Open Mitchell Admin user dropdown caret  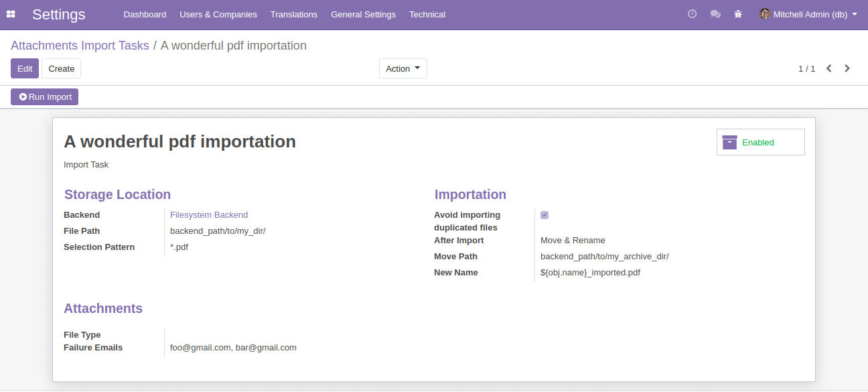point(855,14)
